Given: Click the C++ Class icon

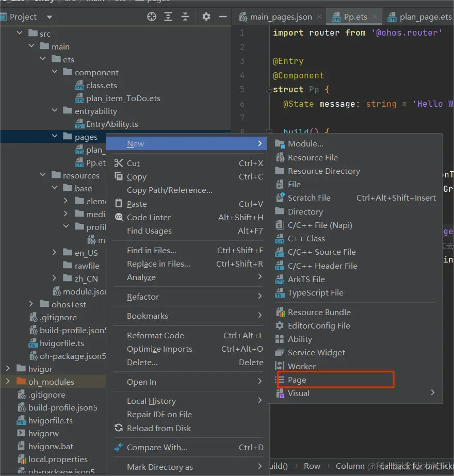Looking at the screenshot, I should [x=280, y=239].
